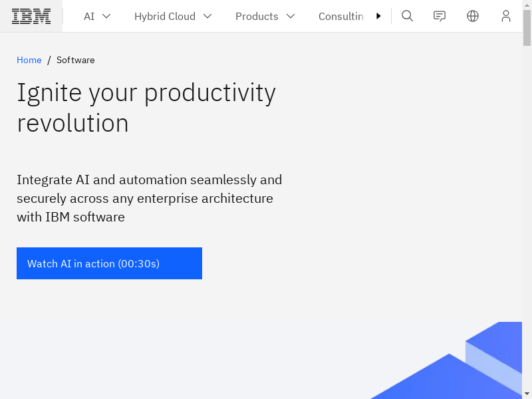Click the right arrow to scroll navigation
Viewport: 532px width, 399px height.
click(x=378, y=16)
